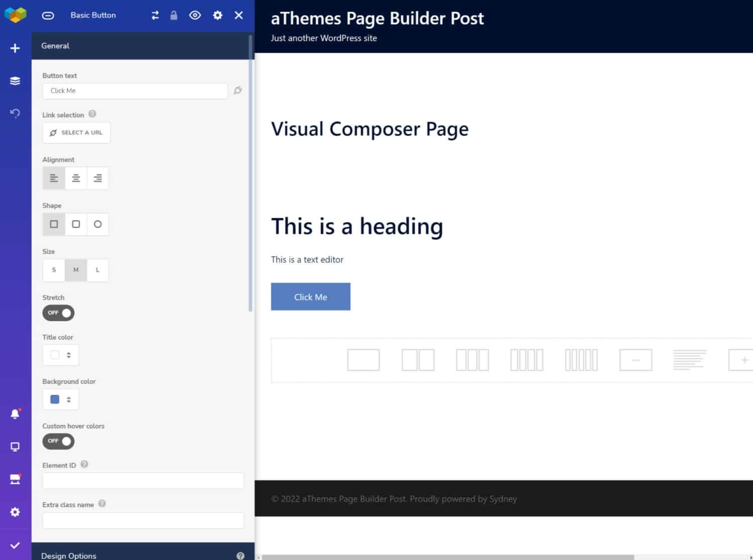
Task: Click the Click Me button in preview
Action: (311, 297)
